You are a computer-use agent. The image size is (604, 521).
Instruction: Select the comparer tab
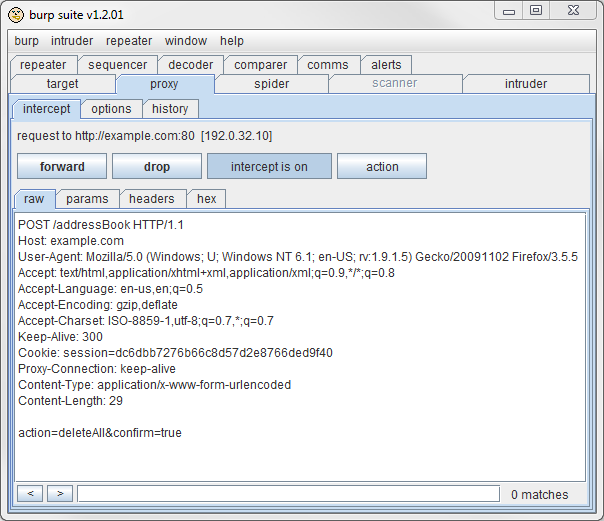click(260, 65)
